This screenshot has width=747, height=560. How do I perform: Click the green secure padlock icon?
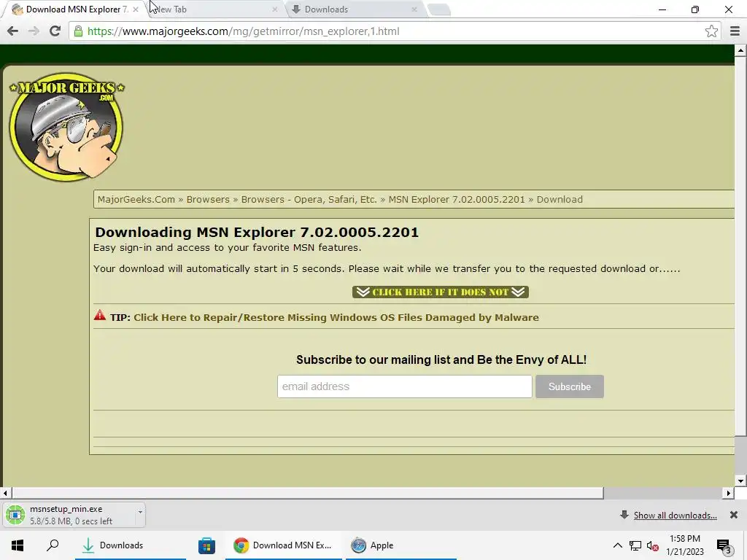tap(78, 31)
